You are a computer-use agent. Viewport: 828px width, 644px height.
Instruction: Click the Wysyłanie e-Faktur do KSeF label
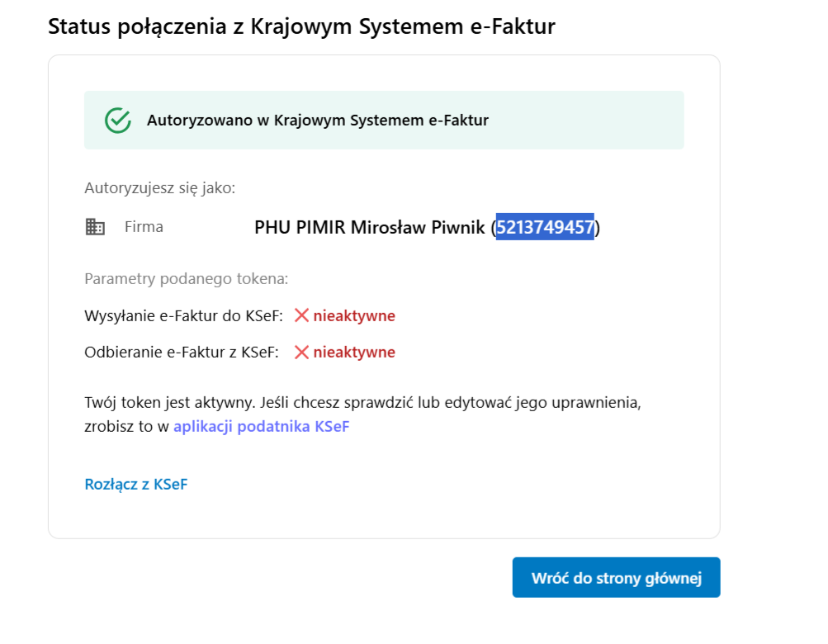click(x=183, y=315)
